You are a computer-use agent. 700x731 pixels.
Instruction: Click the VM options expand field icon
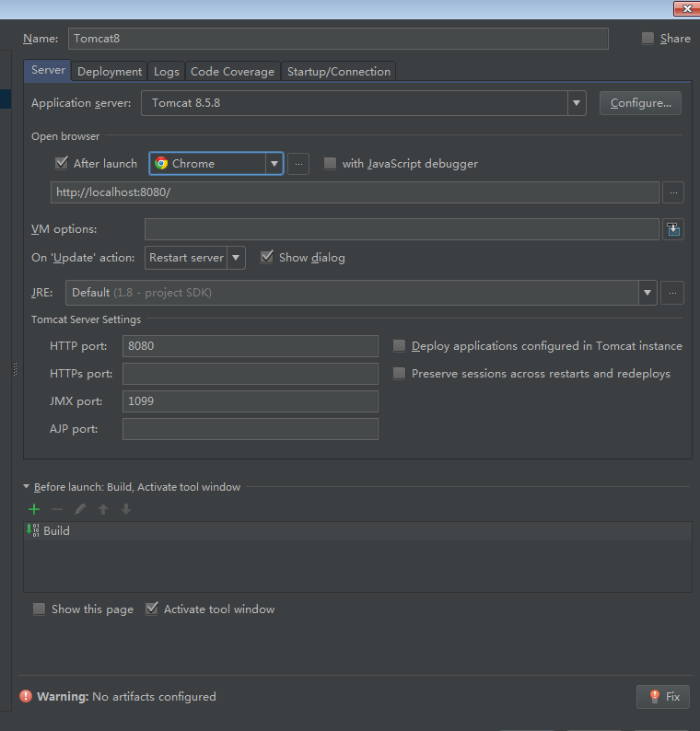[673, 229]
